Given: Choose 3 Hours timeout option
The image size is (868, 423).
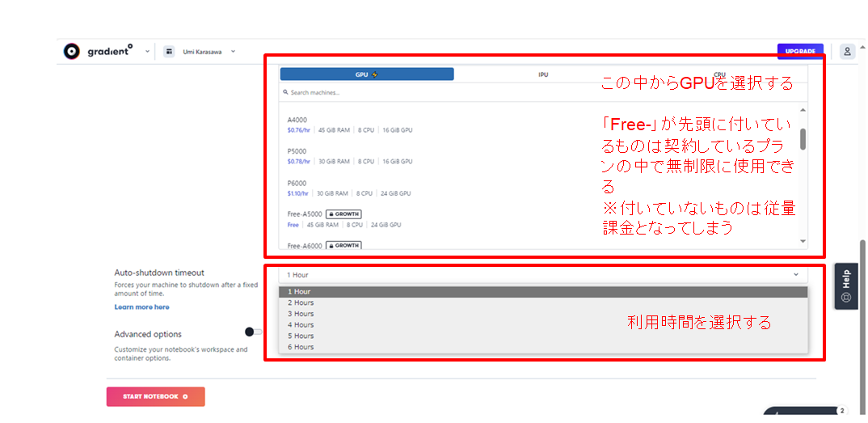Looking at the screenshot, I should click(543, 314).
